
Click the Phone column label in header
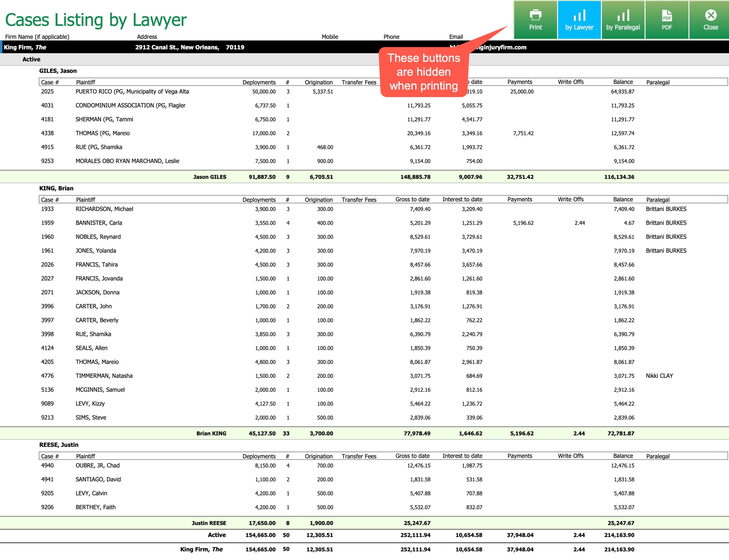click(391, 37)
